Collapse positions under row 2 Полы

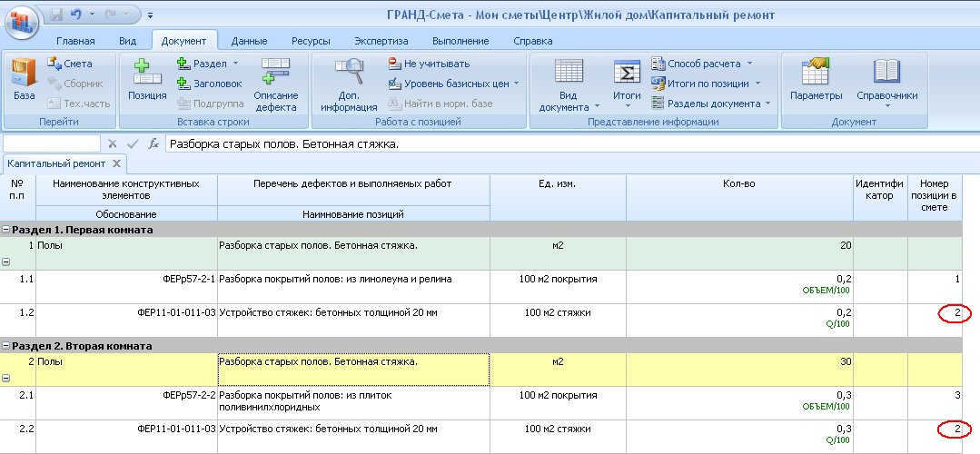pyautogui.click(x=6, y=378)
